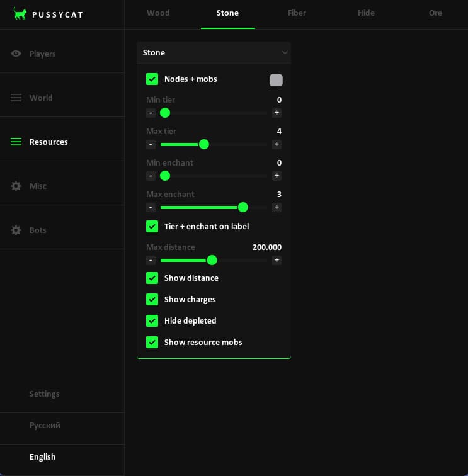Click the Players eye icon

tap(16, 54)
